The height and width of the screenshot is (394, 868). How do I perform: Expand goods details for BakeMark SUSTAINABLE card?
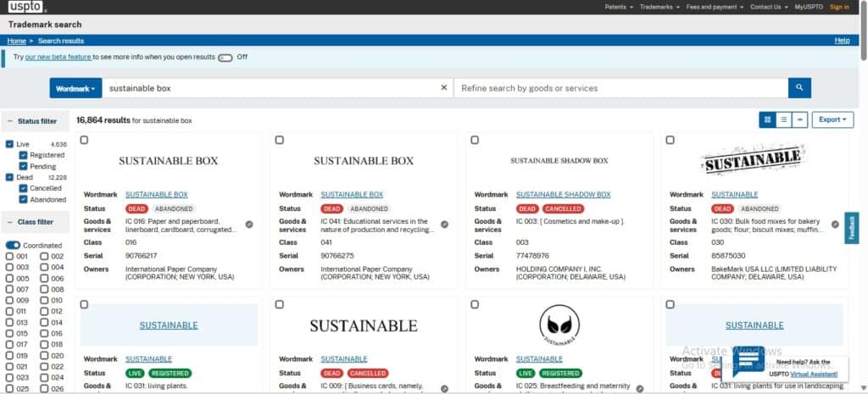835,225
